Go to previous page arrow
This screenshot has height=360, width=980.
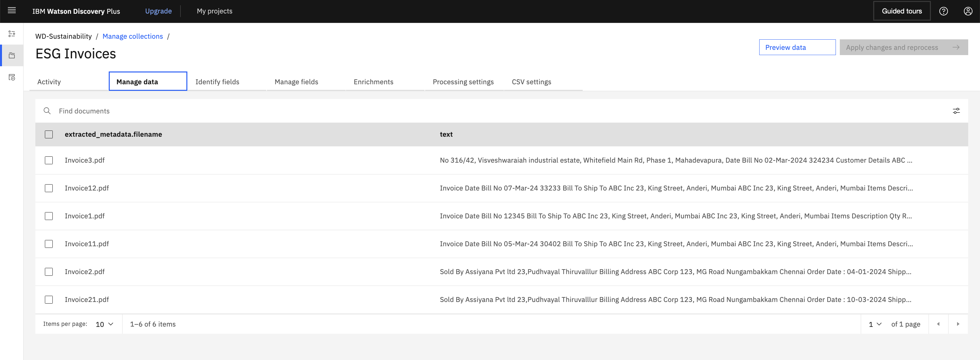(938, 324)
